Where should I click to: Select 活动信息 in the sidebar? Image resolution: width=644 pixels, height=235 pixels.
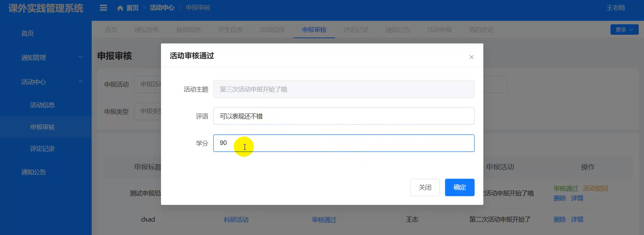[x=42, y=105]
